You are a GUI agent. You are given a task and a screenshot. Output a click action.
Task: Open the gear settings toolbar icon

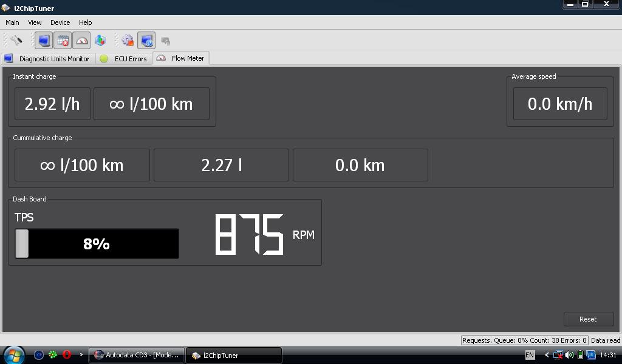tap(128, 41)
